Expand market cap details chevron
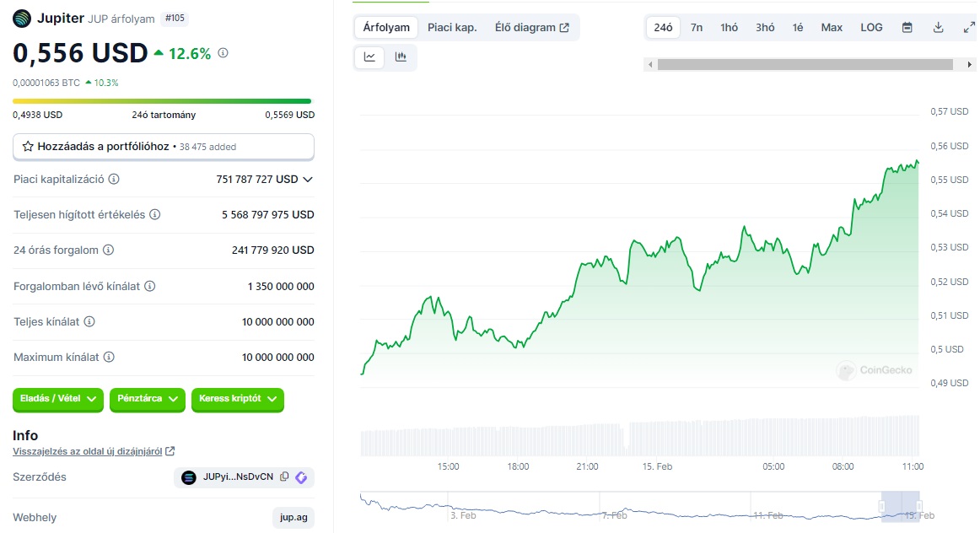 (x=308, y=180)
